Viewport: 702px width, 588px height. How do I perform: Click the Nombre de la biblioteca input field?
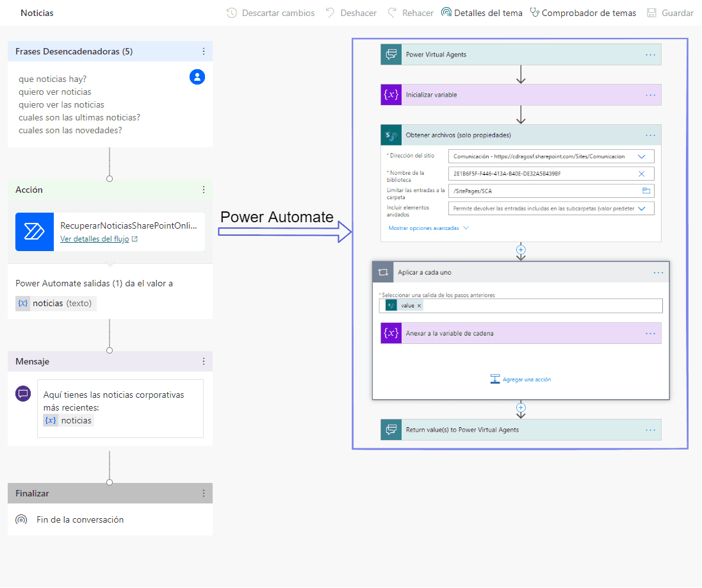[551, 174]
